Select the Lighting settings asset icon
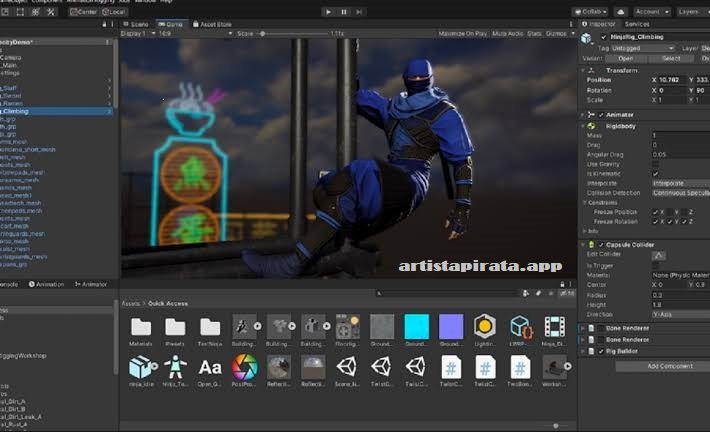710x432 pixels. pos(485,326)
